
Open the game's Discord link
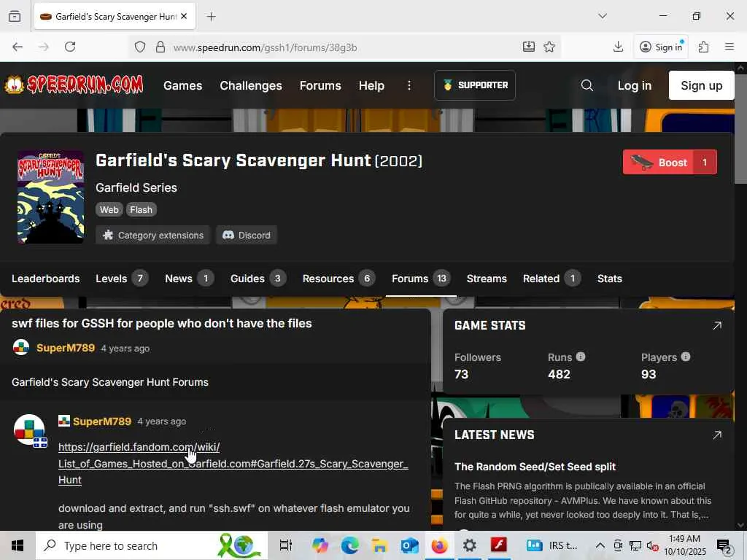click(x=247, y=235)
